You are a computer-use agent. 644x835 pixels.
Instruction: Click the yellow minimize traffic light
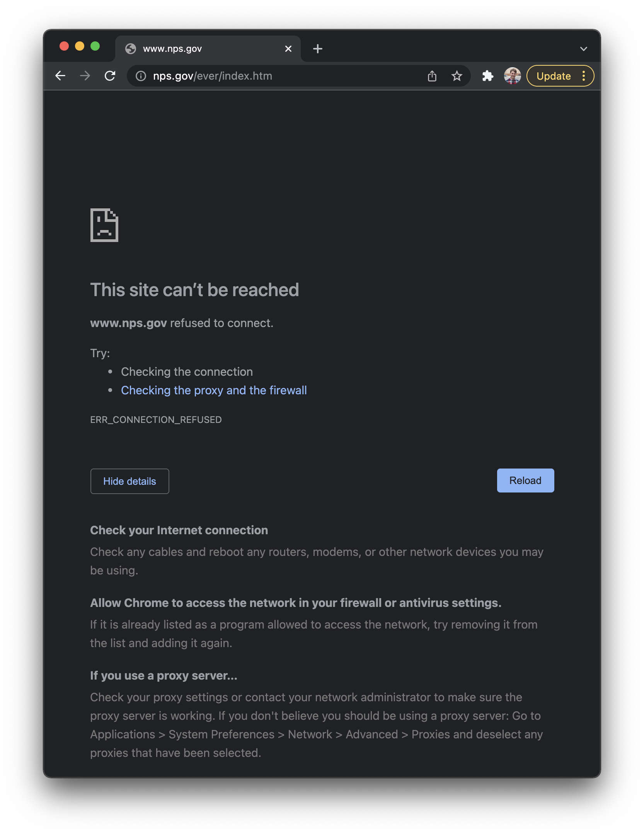(79, 46)
